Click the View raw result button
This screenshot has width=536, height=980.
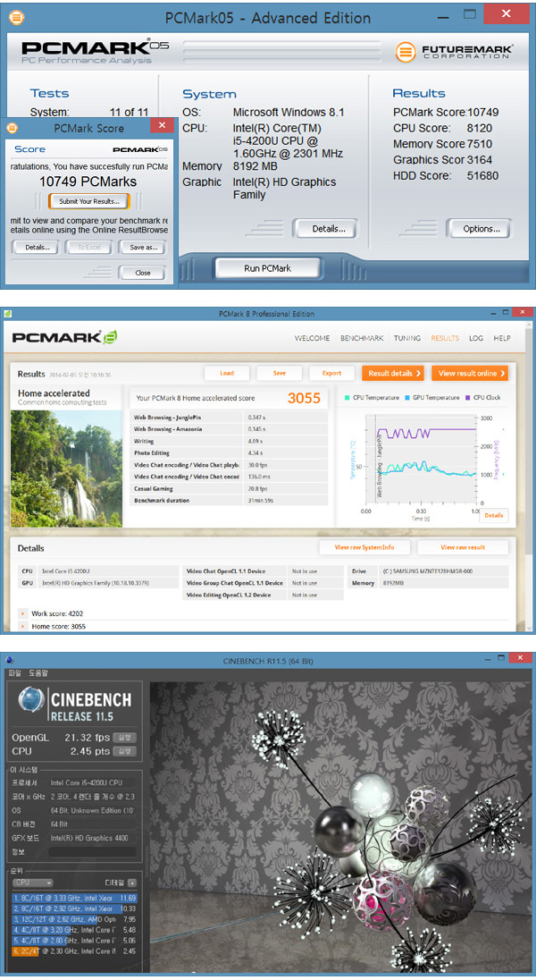tap(462, 547)
